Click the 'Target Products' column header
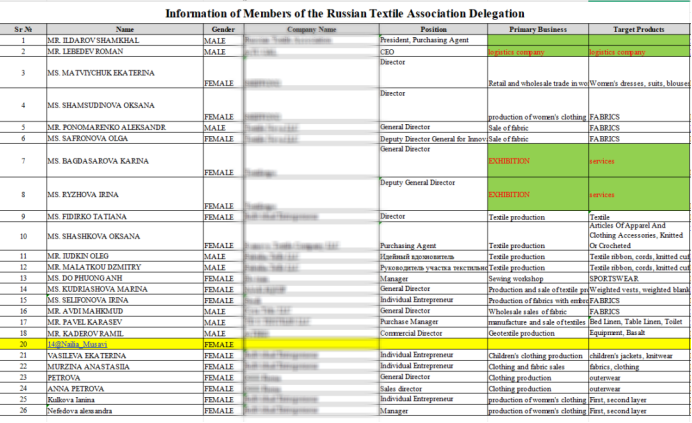The image size is (692, 423). 639,29
